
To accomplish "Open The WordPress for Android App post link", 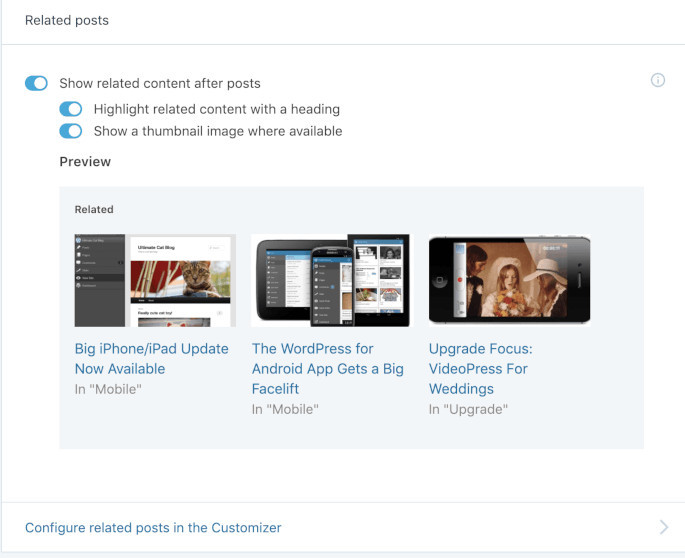I will (x=328, y=368).
